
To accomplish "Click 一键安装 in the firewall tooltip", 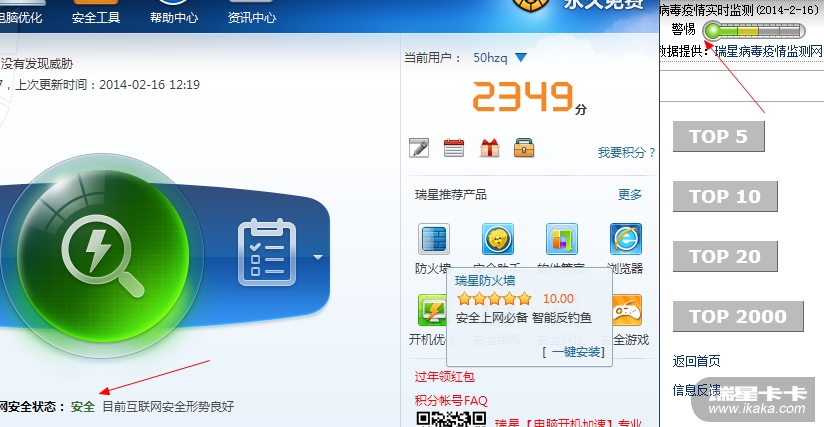I will [x=578, y=352].
